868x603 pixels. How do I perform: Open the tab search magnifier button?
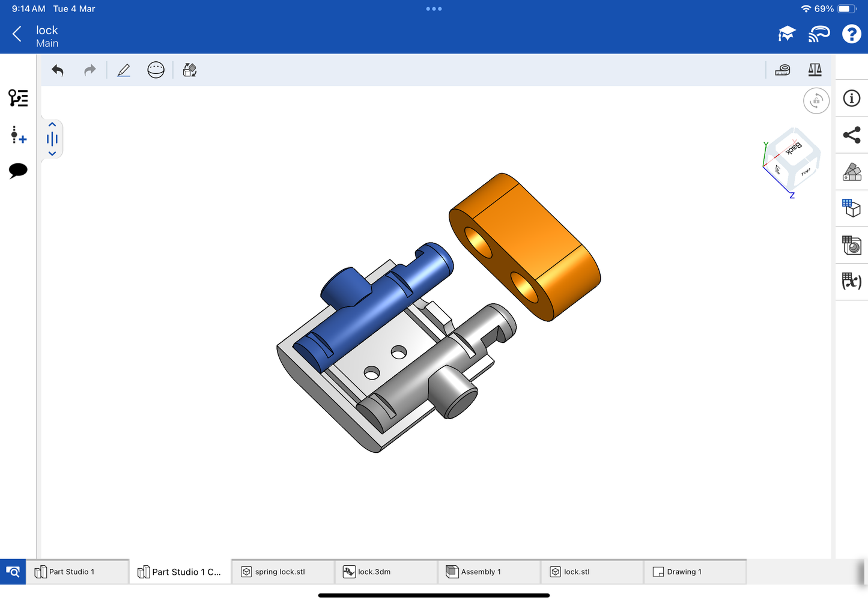click(13, 572)
